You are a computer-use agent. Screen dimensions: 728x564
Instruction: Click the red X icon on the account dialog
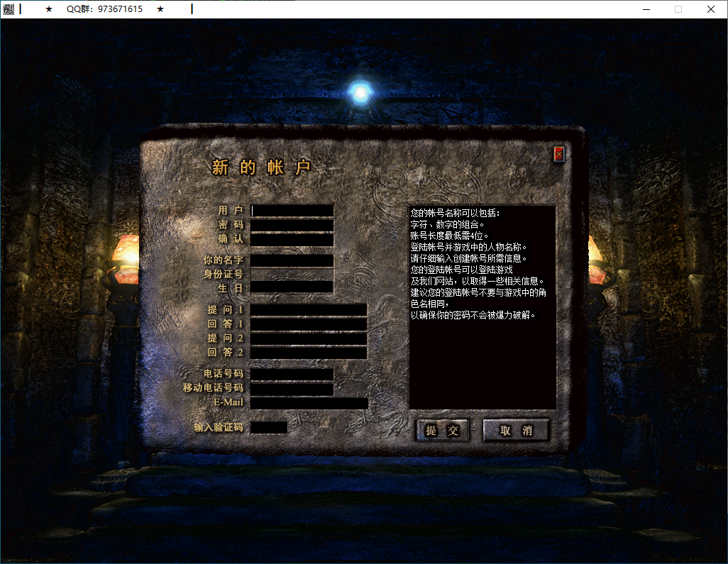(558, 154)
